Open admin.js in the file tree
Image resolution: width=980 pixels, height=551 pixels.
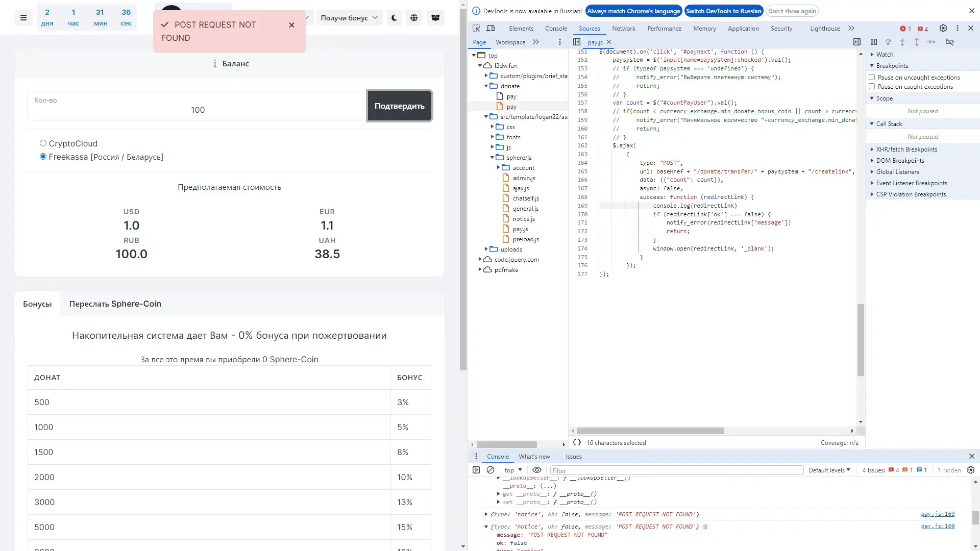[x=524, y=178]
